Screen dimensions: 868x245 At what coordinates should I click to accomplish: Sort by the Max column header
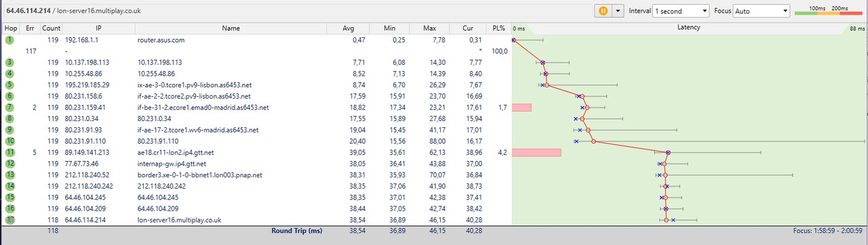(x=429, y=28)
